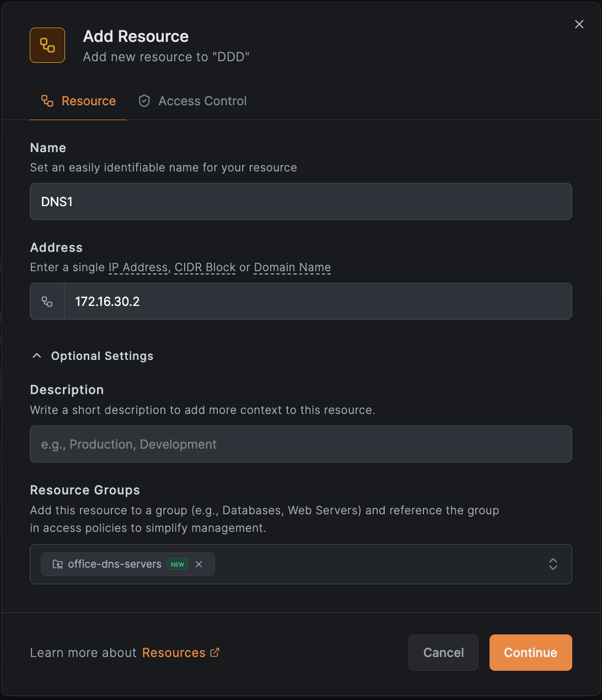Click the Optional Settings chevron
Image resolution: width=602 pixels, height=700 pixels.
click(37, 356)
